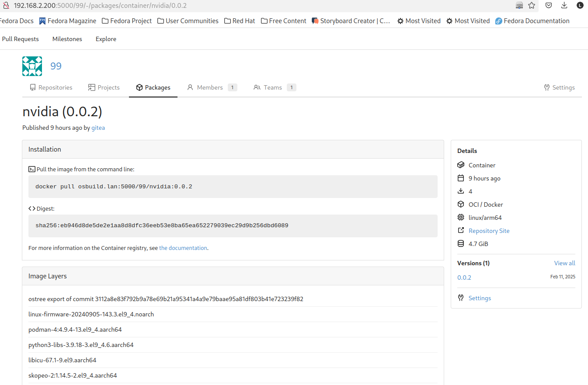Click the terminal icon beside pull instructions
This screenshot has height=385, width=588.
32,169
